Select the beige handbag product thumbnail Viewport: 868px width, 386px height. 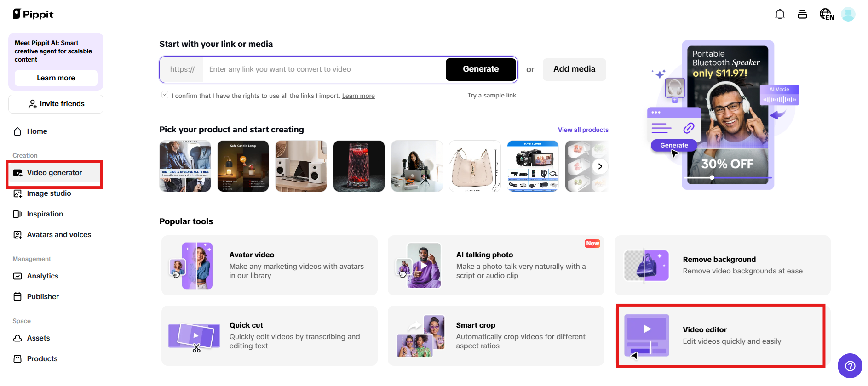(x=474, y=166)
